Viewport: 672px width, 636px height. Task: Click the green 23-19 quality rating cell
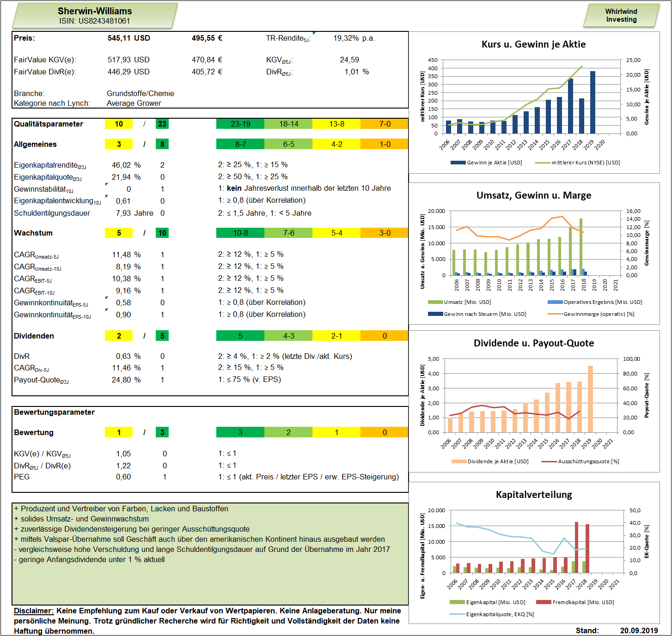pyautogui.click(x=240, y=124)
